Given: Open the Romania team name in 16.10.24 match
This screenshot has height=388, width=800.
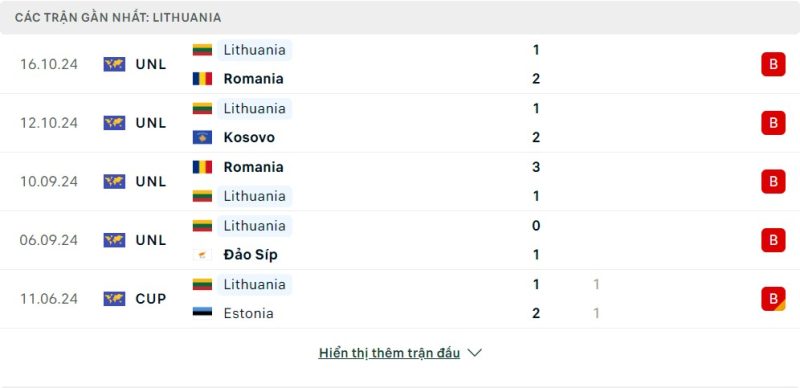Looking at the screenshot, I should pos(253,79).
